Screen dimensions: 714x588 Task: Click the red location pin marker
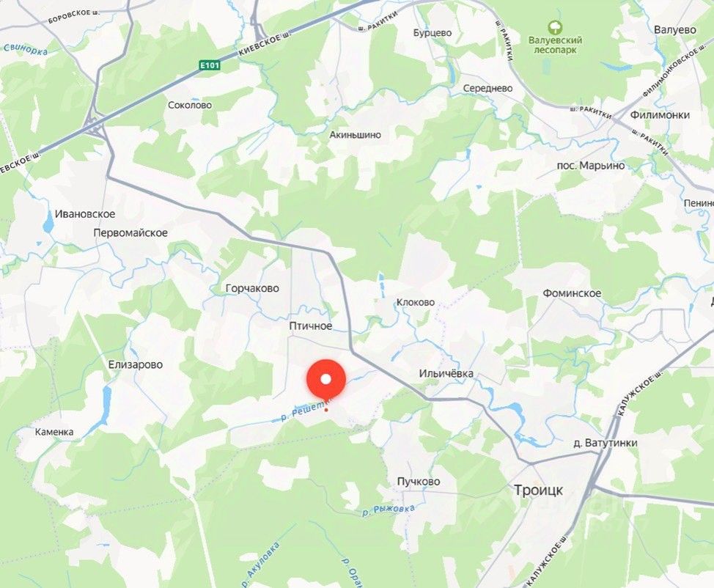tap(326, 381)
